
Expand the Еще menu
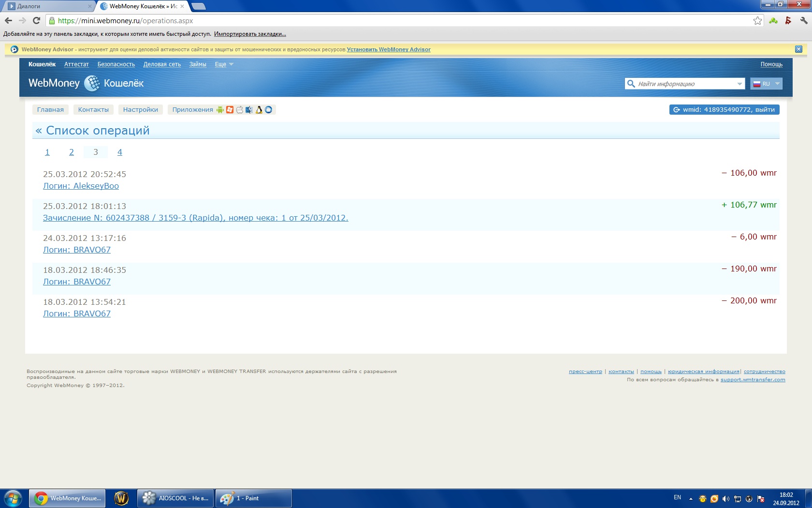(x=224, y=64)
